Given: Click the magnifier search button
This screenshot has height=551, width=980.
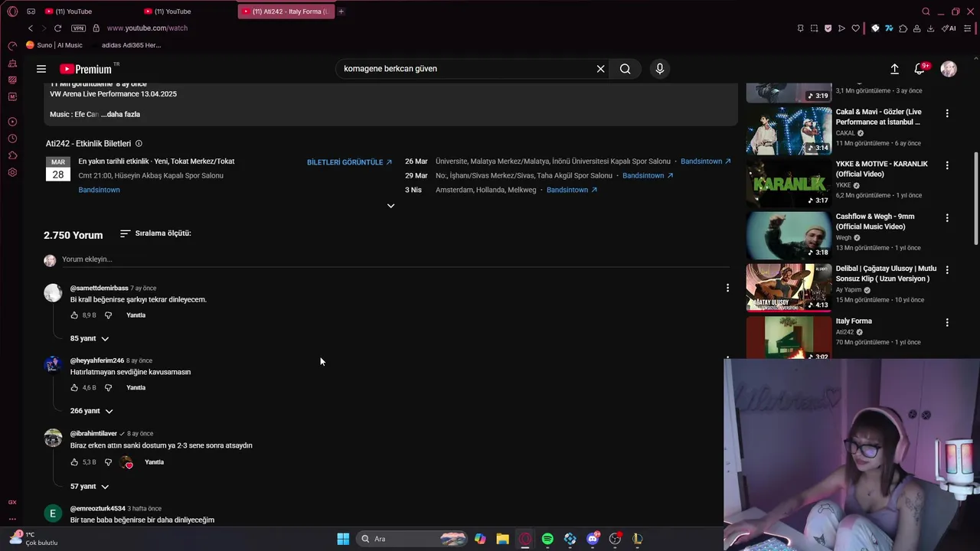Looking at the screenshot, I should click(x=626, y=69).
